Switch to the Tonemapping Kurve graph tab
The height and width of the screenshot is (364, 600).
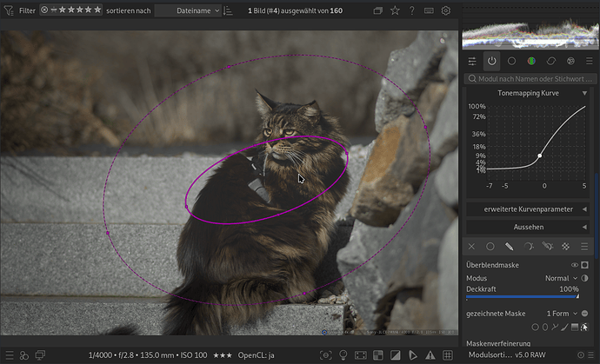(529, 92)
